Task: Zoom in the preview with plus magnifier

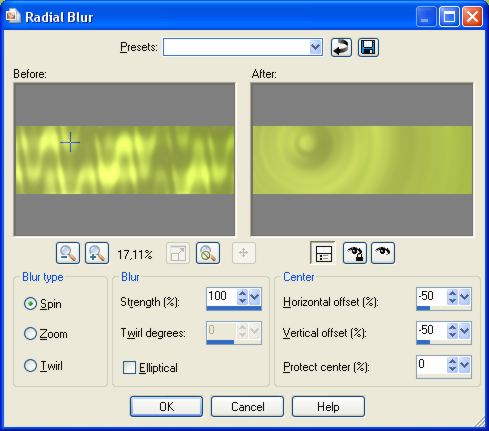Action: (97, 253)
